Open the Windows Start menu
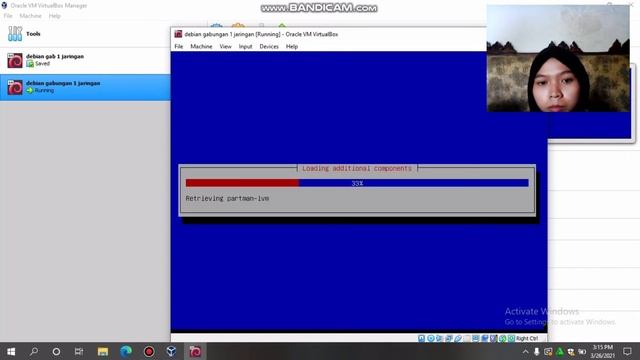Image resolution: width=640 pixels, height=360 pixels. 11,351
